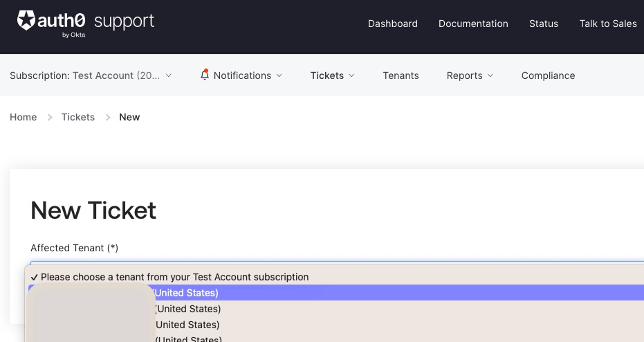This screenshot has width=644, height=342.
Task: Open the Documentation link
Action: pos(473,24)
